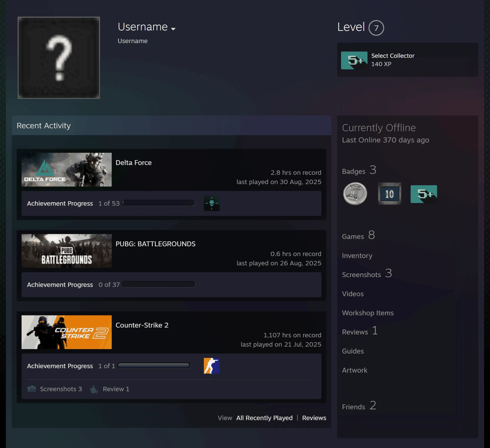Click the Counter-Strike 2 achievement icon
Viewport: 490px width, 448px height.
212,366
